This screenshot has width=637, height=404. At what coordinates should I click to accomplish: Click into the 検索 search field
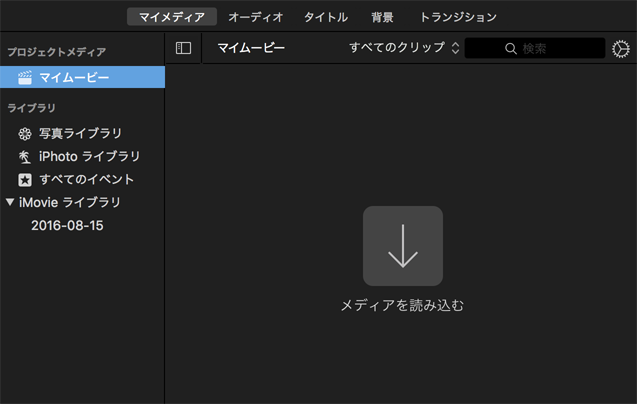pos(535,48)
